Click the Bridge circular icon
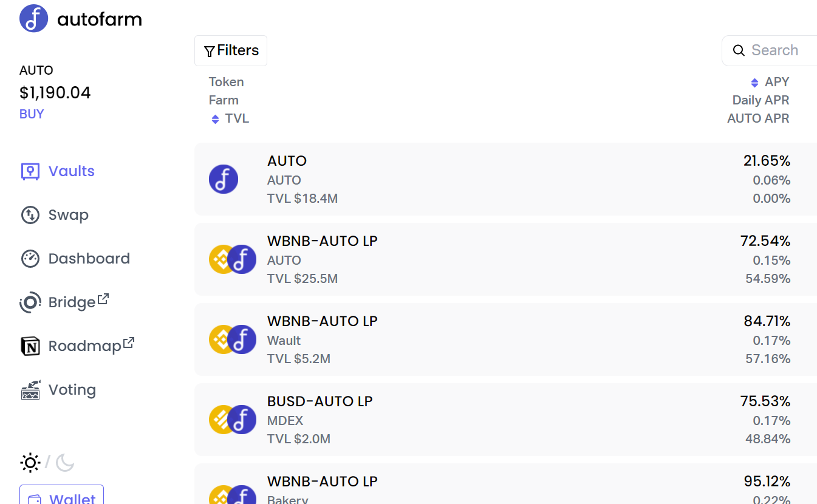 click(x=30, y=302)
